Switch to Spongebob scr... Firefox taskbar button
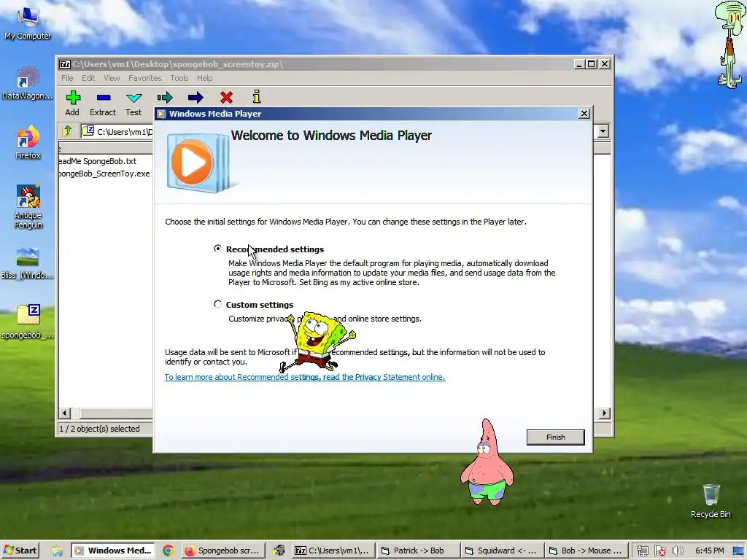 (x=224, y=551)
